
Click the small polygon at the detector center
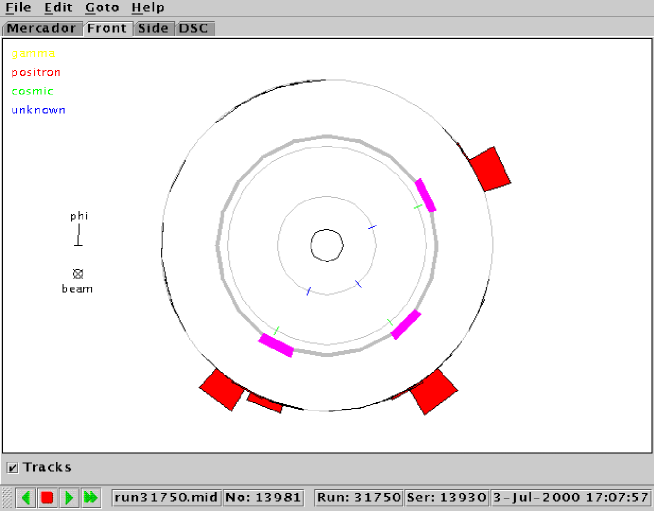pyautogui.click(x=327, y=244)
